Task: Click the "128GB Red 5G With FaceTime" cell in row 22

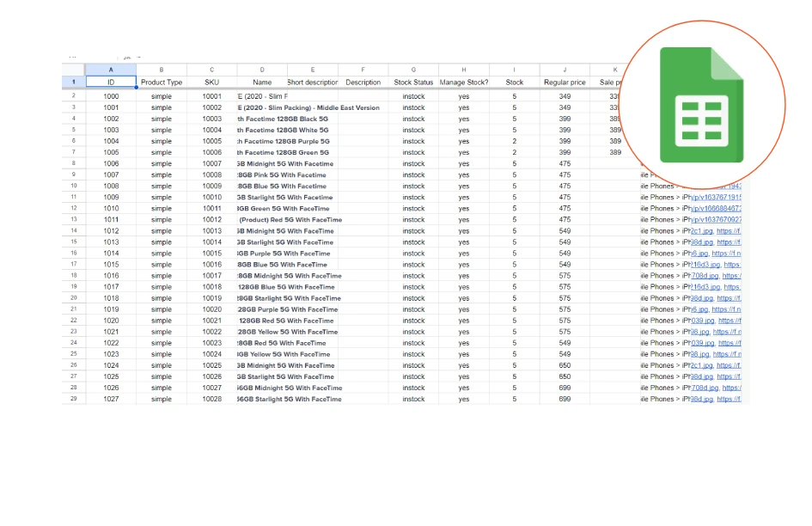Action: [286, 321]
